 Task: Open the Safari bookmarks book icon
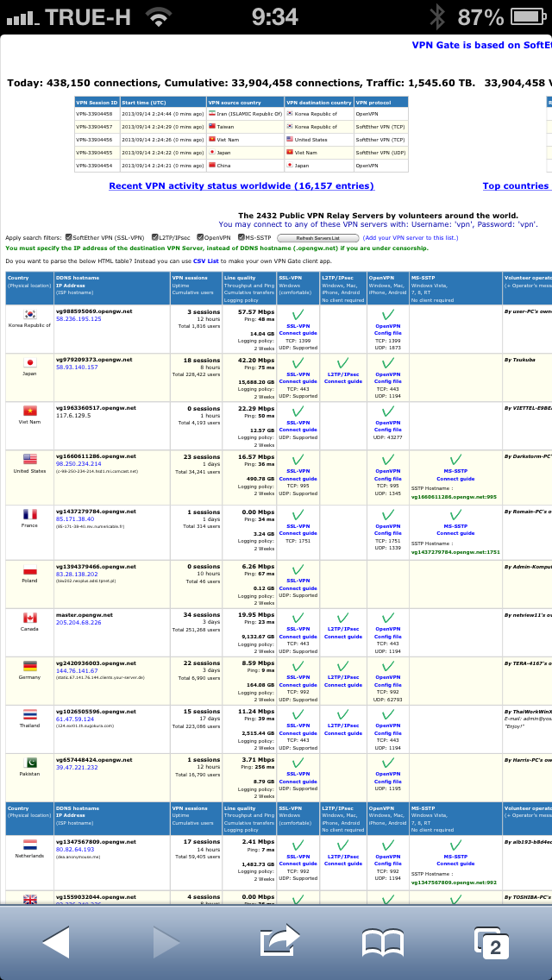pos(382,943)
